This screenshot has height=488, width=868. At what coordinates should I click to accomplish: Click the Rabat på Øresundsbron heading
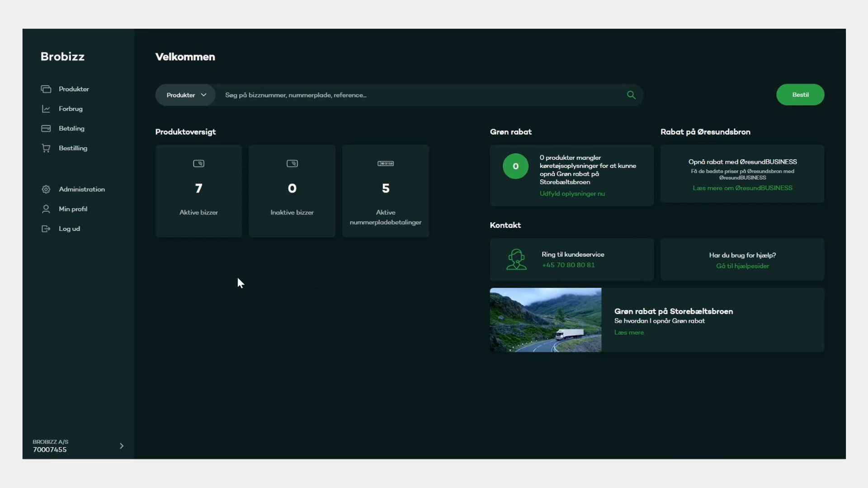coord(705,132)
